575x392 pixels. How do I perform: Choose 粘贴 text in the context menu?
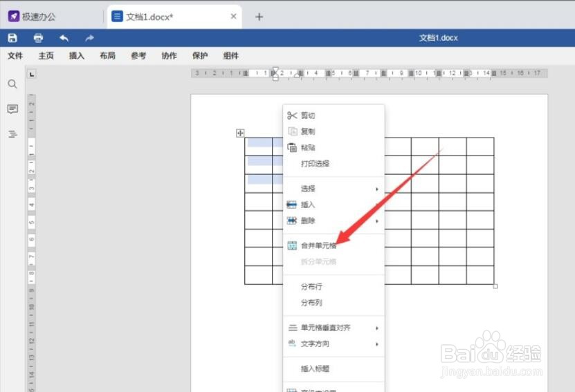click(x=308, y=147)
